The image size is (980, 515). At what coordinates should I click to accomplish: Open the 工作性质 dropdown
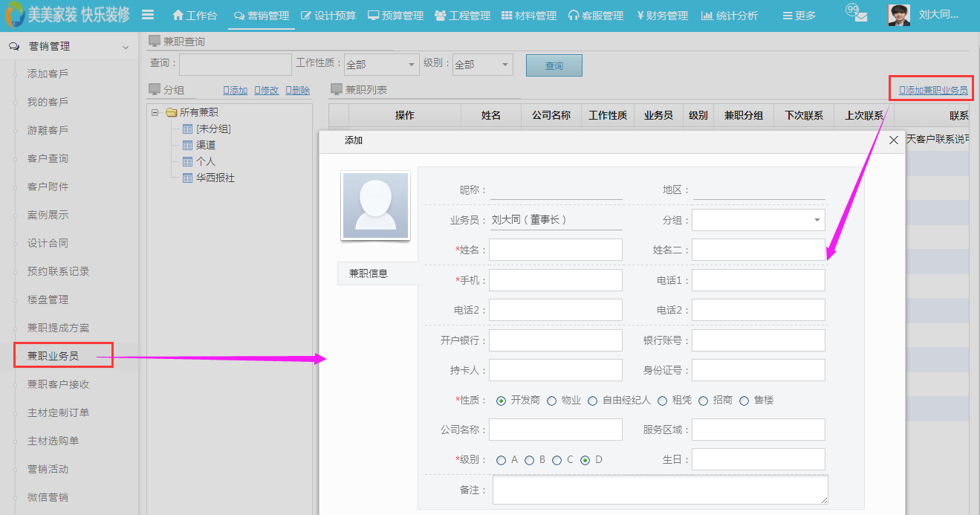382,65
